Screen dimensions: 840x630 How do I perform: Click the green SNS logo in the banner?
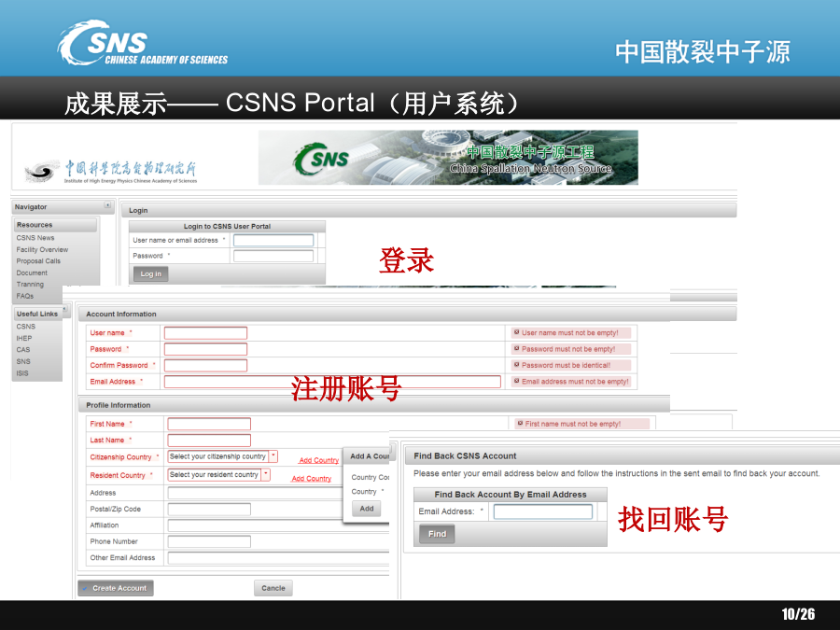[x=321, y=159]
